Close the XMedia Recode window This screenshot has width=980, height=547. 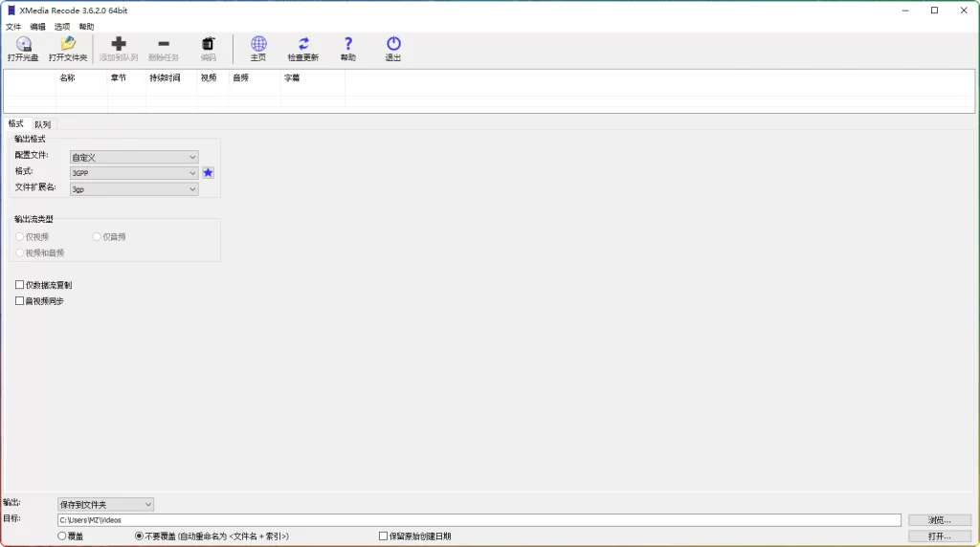(x=964, y=10)
